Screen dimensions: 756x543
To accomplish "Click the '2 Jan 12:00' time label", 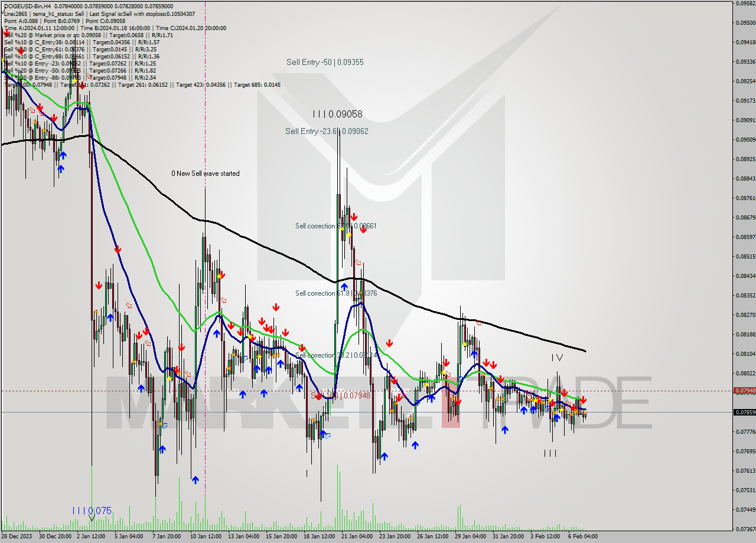I will click(92, 536).
